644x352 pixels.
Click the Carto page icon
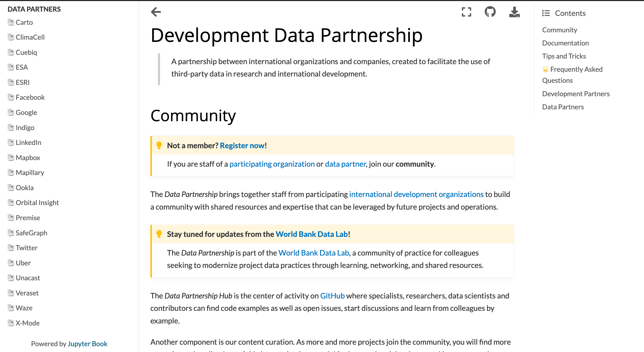pos(11,22)
